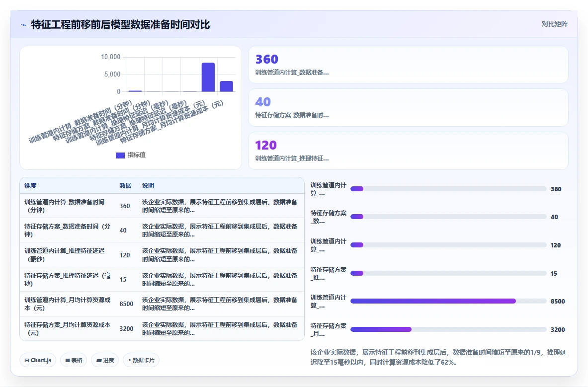Toggle the 指标值 legend color box
Viewport: 588px width, 387px height.
tap(120, 155)
